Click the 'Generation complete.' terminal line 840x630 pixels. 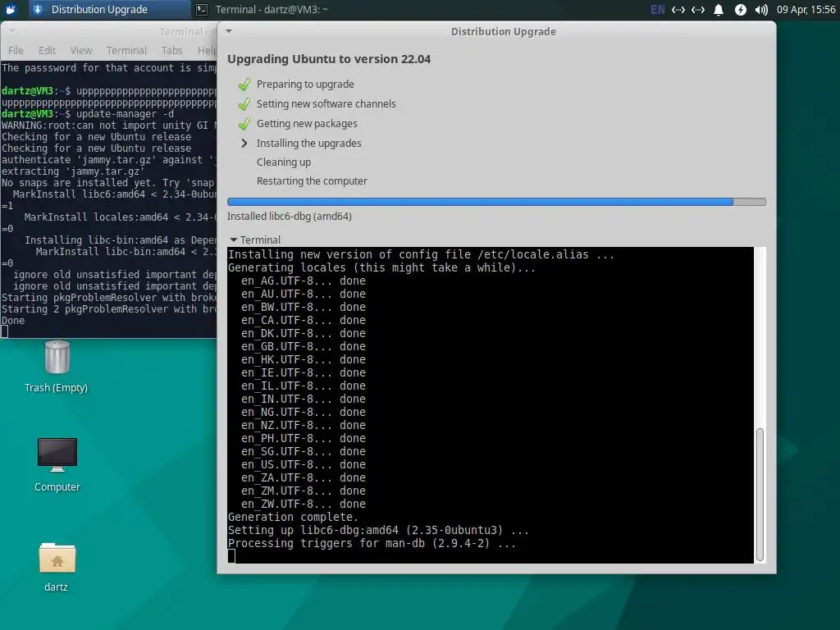[293, 517]
